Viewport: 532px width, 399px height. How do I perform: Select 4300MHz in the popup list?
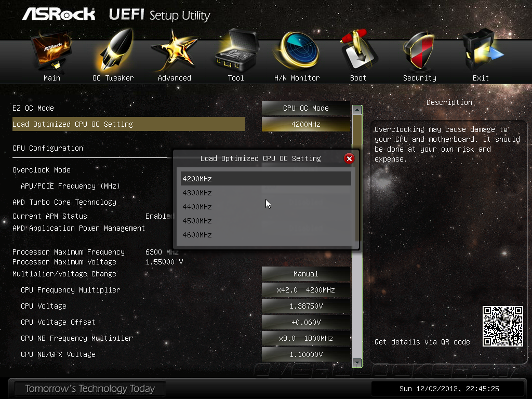[x=265, y=193]
